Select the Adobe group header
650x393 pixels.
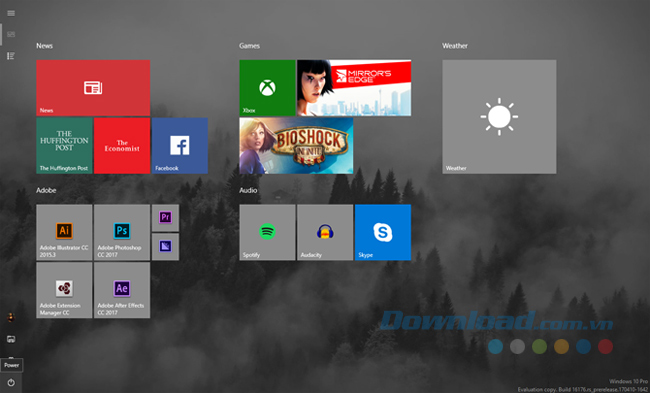tap(46, 190)
